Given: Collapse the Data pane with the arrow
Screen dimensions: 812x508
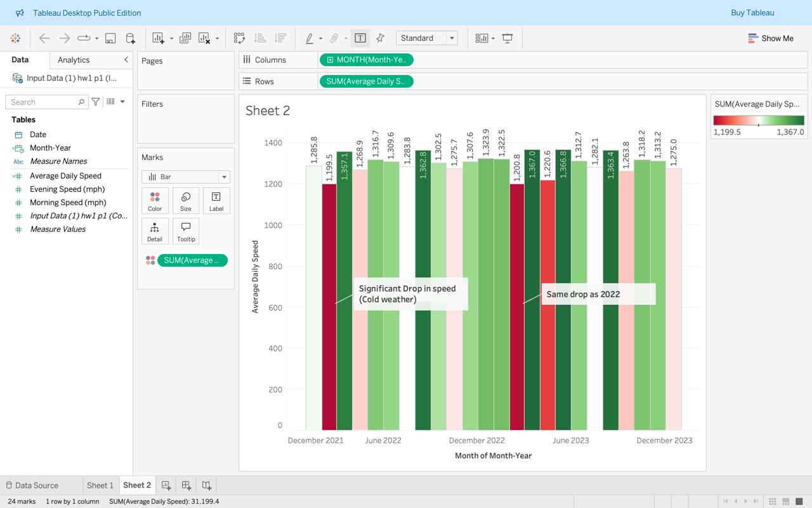Looking at the screenshot, I should tap(126, 60).
